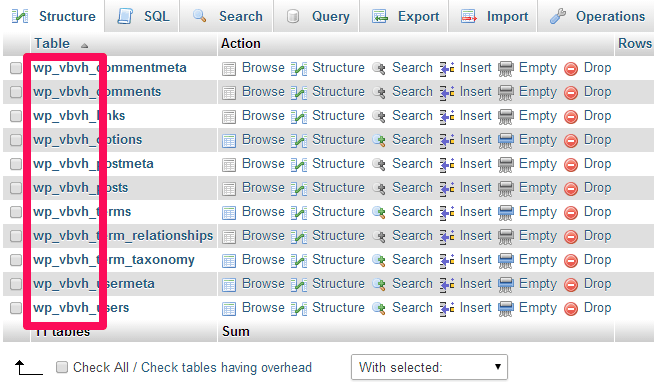Tick the wp_vbvh_usermeta row checkbox
The height and width of the screenshot is (387, 654).
coord(16,284)
